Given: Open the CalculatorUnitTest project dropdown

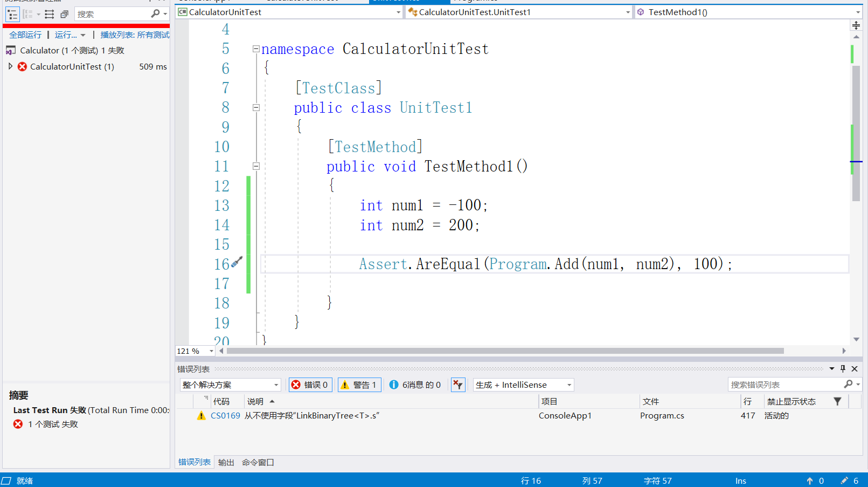Looking at the screenshot, I should 398,12.
